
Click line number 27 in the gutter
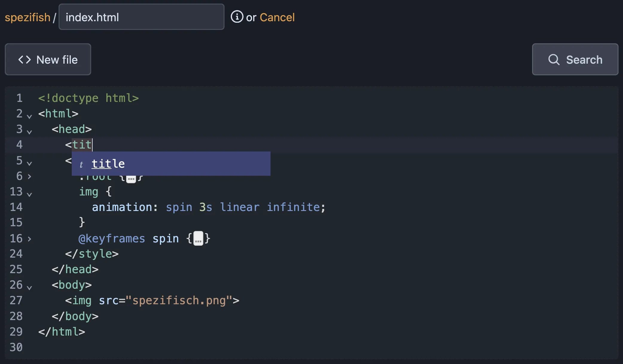(17, 300)
